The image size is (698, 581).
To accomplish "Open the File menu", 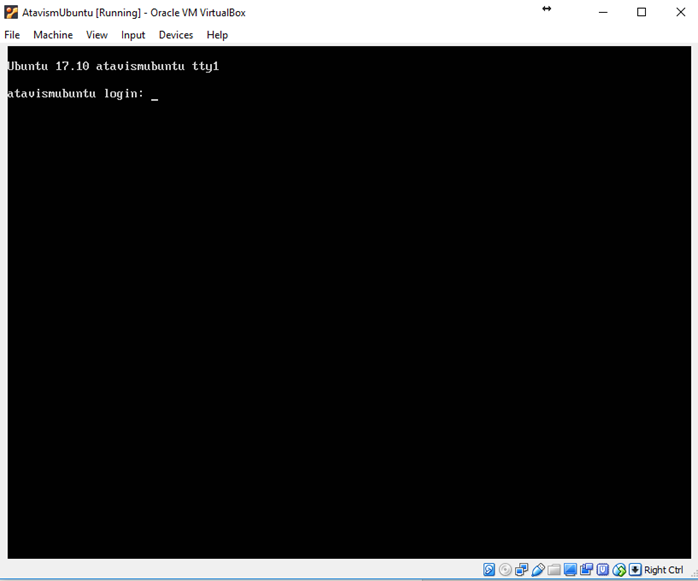I will (x=12, y=35).
